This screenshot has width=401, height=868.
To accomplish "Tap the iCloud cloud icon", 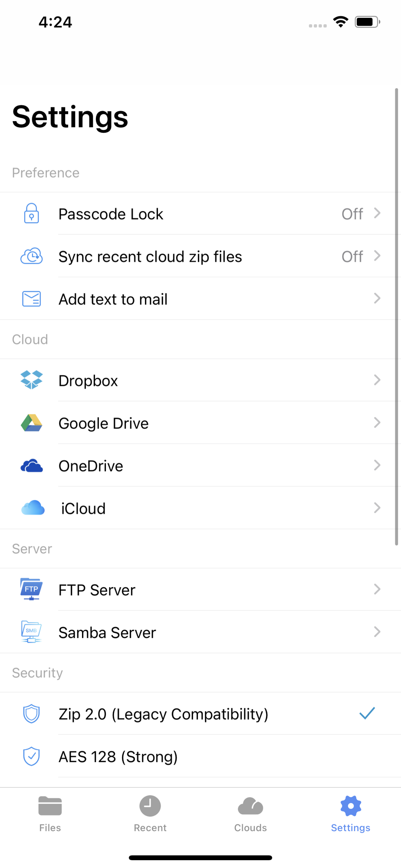I will click(33, 508).
